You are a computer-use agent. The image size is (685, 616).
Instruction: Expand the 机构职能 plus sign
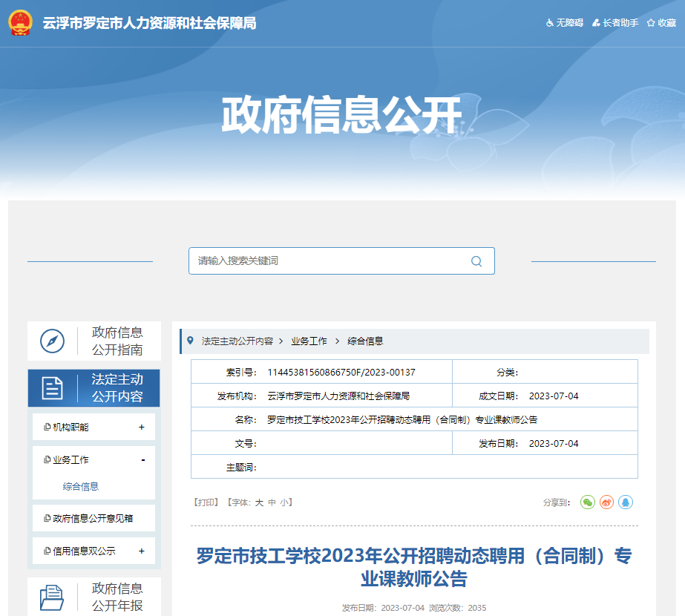(142, 427)
